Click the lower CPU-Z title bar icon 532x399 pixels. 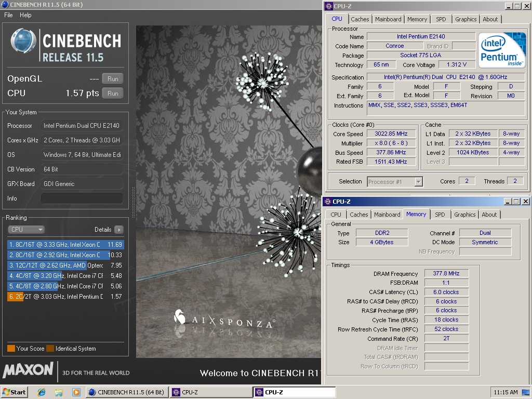(328, 202)
